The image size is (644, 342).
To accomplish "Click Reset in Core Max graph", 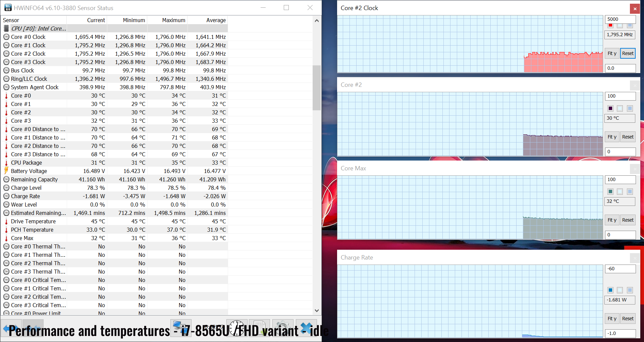I will click(628, 220).
